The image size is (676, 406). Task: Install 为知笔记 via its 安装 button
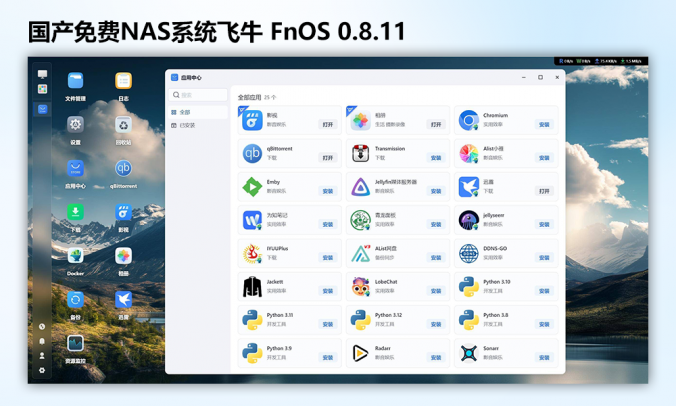[328, 225]
